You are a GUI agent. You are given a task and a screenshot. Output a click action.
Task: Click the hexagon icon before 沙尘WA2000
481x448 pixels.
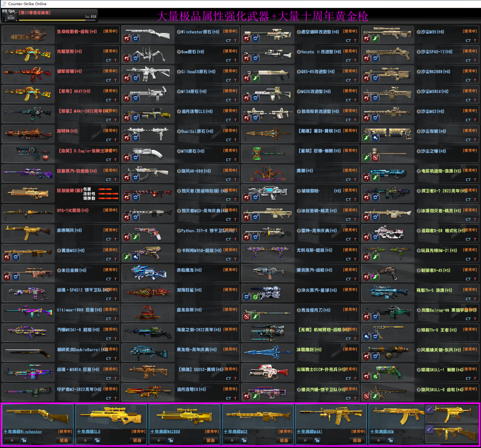(418, 71)
